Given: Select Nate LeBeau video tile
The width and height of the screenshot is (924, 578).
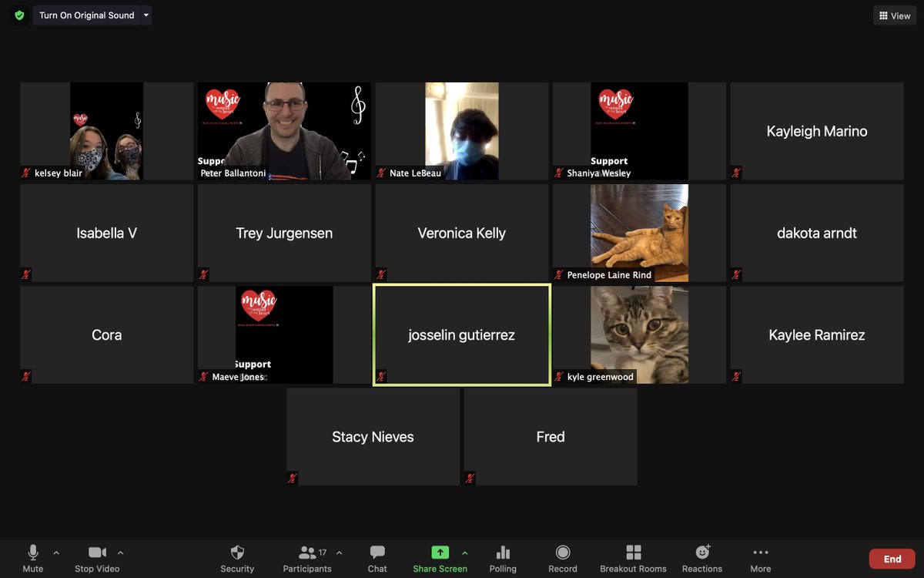Looking at the screenshot, I should click(x=462, y=131).
